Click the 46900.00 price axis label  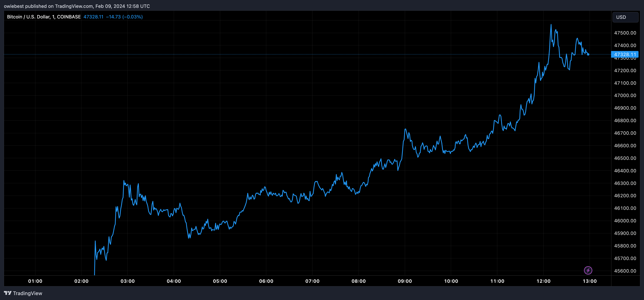(625, 108)
